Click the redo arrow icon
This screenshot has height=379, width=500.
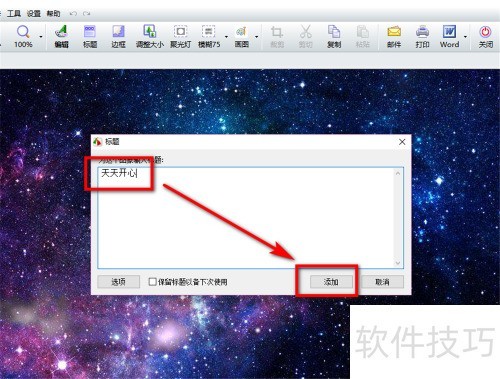pyautogui.click(x=87, y=14)
